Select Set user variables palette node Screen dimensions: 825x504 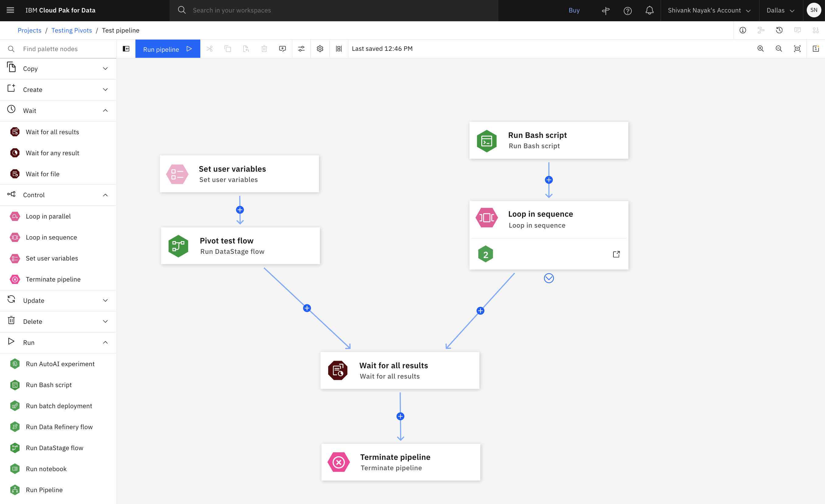coord(58,258)
